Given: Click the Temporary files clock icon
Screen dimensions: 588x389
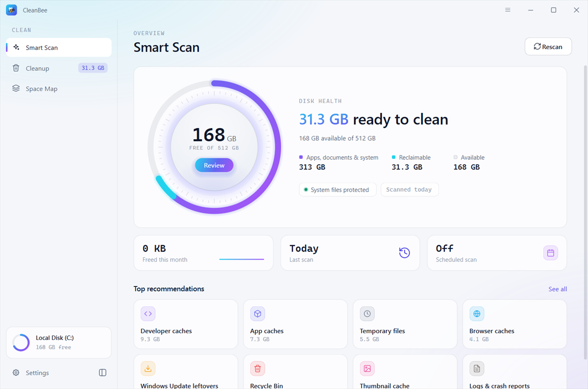Looking at the screenshot, I should [367, 314].
